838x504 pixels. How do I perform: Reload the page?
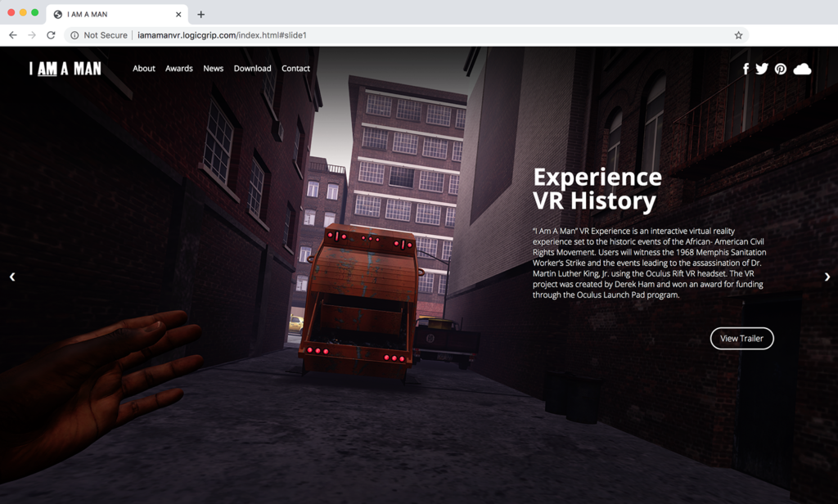[51, 35]
